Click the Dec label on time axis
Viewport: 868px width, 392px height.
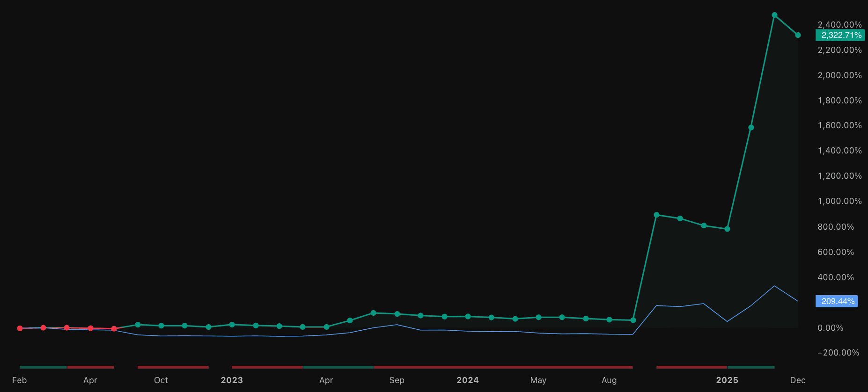[798, 380]
